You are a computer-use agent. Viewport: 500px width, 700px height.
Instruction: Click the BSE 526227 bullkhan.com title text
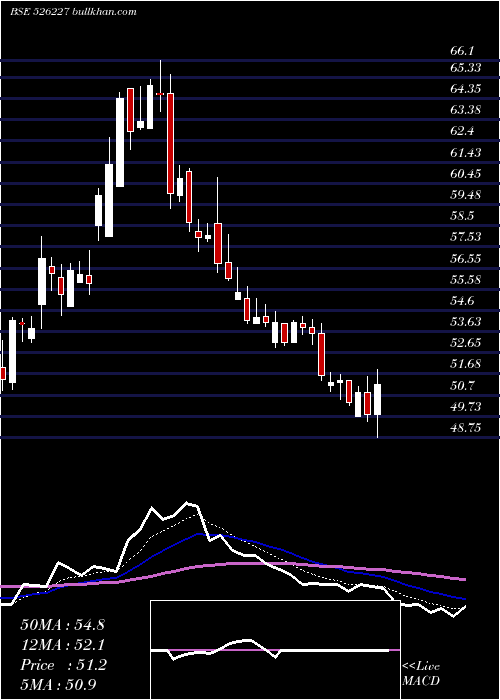(74, 12)
